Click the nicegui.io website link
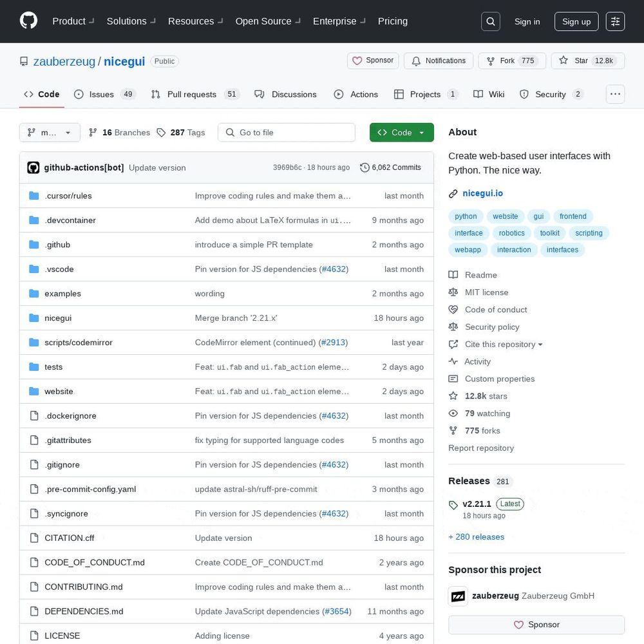Image resolution: width=644 pixels, height=644 pixels. point(482,193)
